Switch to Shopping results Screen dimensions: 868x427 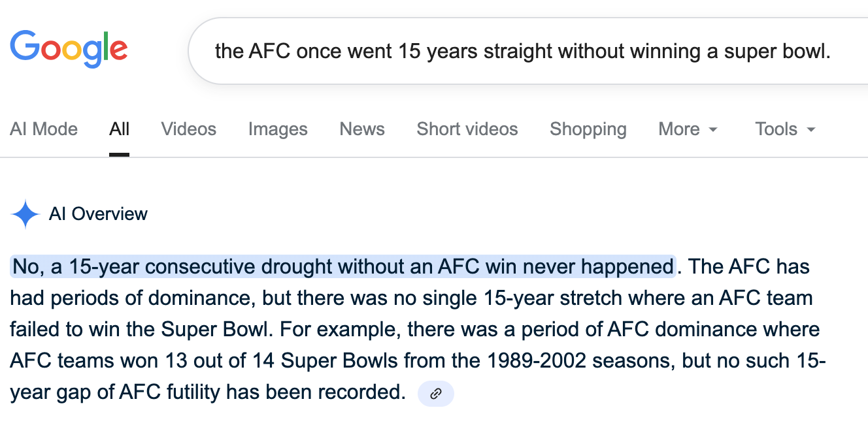pyautogui.click(x=588, y=129)
